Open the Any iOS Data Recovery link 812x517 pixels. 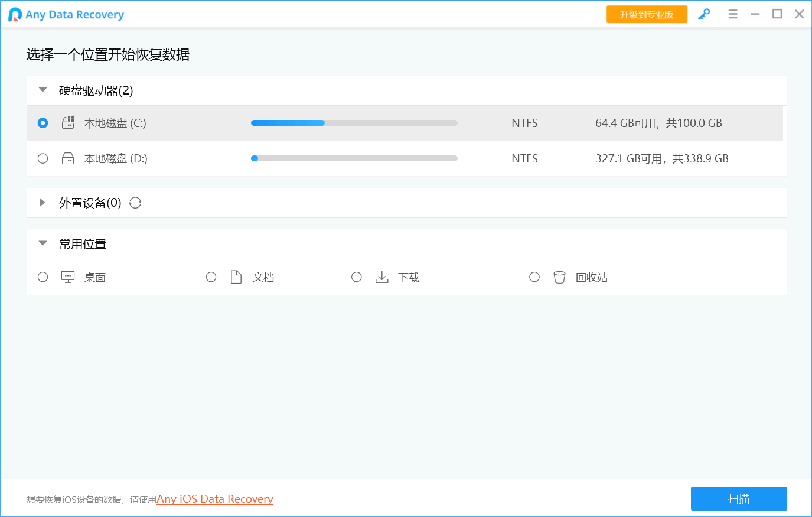[x=215, y=499]
